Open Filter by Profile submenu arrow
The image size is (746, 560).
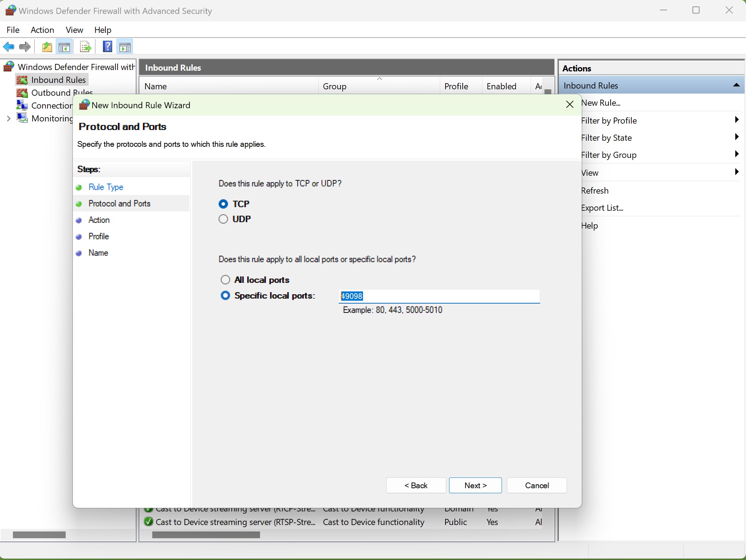[x=736, y=120]
